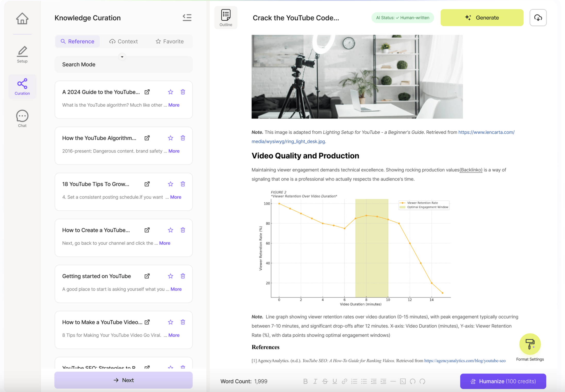The width and height of the screenshot is (565, 392).
Task: Switch to the Favorite tab
Action: pos(170,41)
